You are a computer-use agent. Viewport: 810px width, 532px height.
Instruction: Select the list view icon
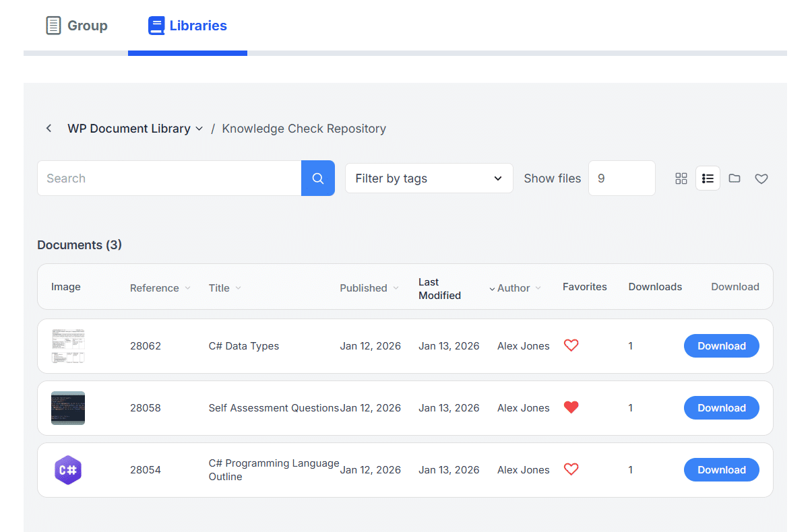708,178
